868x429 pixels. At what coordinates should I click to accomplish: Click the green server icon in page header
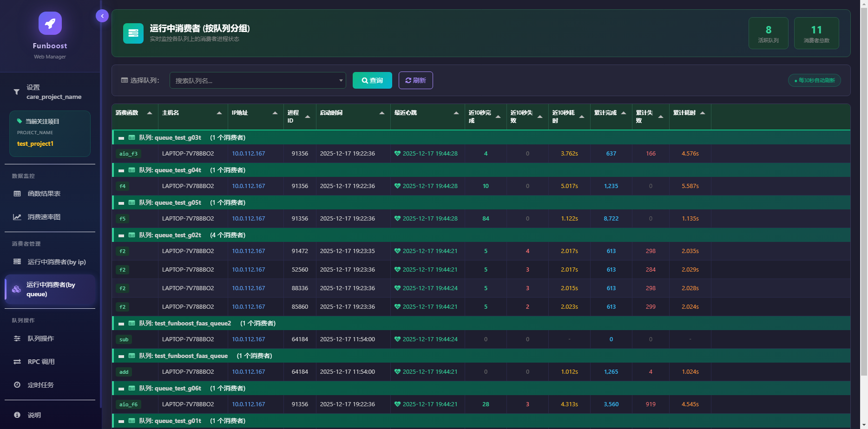[x=133, y=33]
